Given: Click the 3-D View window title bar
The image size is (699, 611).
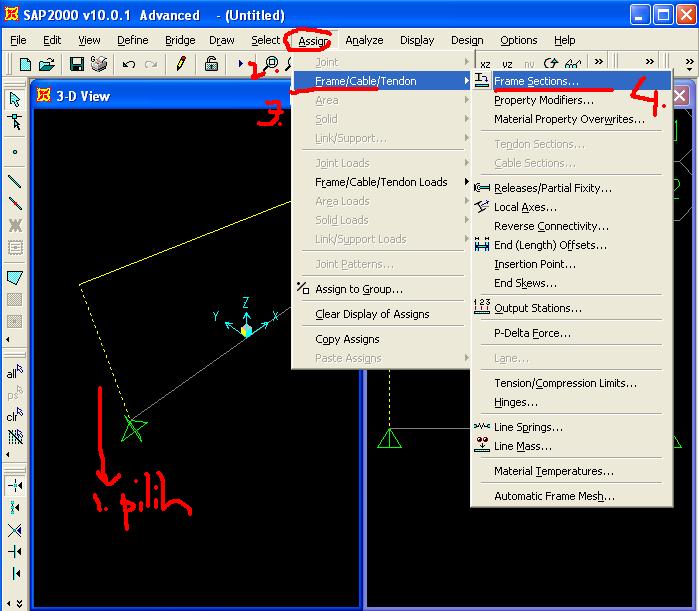Looking at the screenshot, I should tap(160, 95).
